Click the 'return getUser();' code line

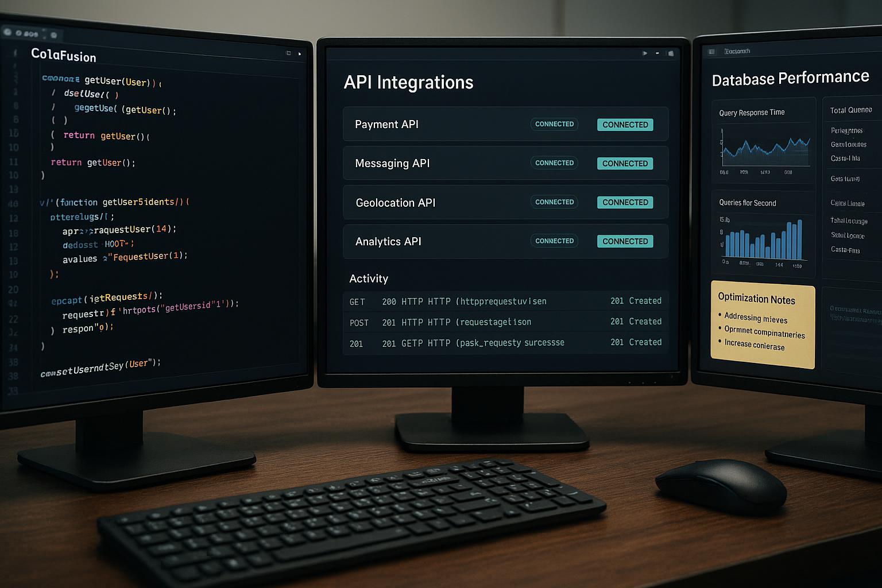pos(93,163)
